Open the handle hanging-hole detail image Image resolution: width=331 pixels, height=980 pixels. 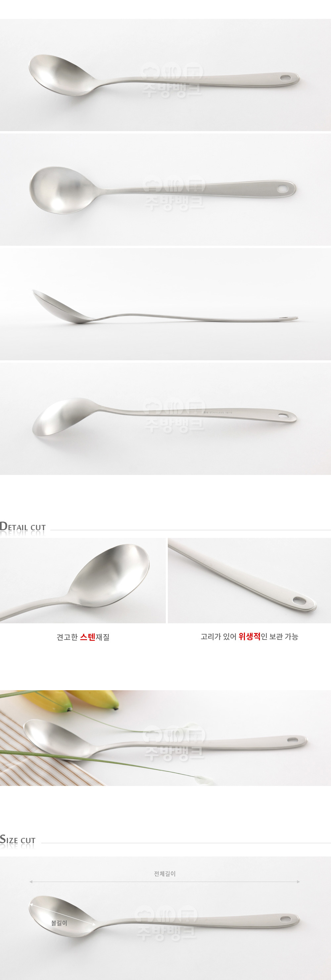click(x=249, y=580)
